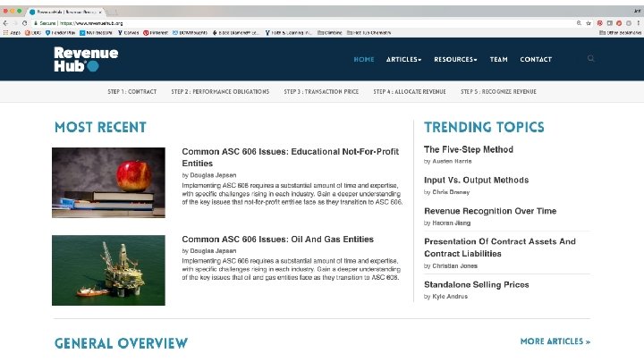Image resolution: width=644 pixels, height=362 pixels.
Task: Click the General Overview heading
Action: 121,343
